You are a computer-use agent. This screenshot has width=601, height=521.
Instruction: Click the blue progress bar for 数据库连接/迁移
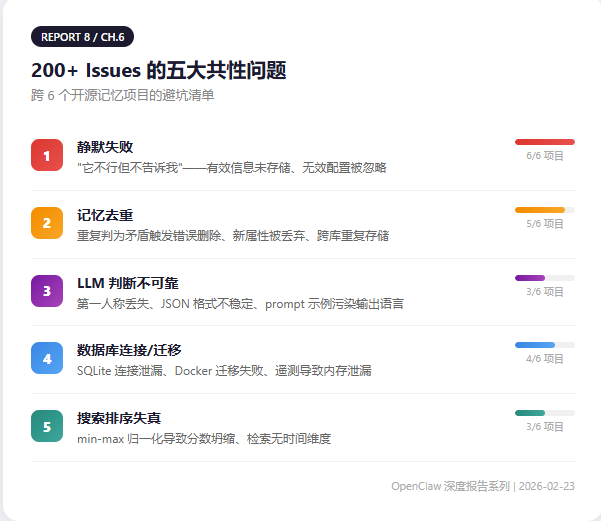click(544, 345)
